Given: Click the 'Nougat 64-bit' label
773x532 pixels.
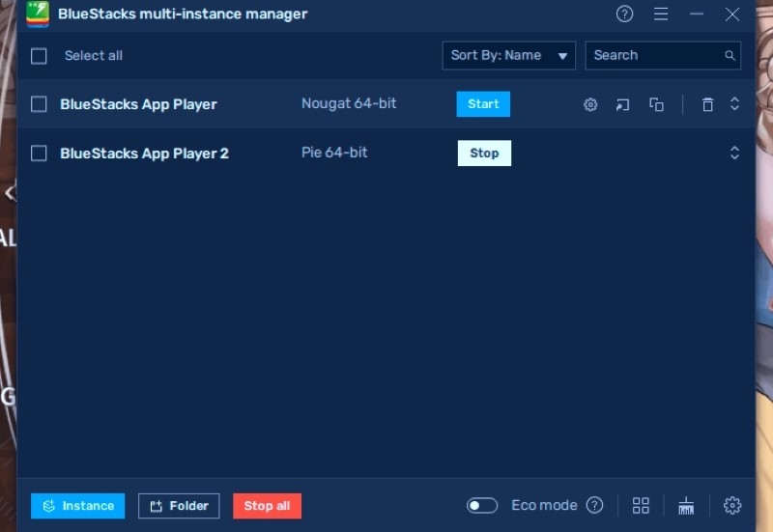Looking at the screenshot, I should [349, 103].
